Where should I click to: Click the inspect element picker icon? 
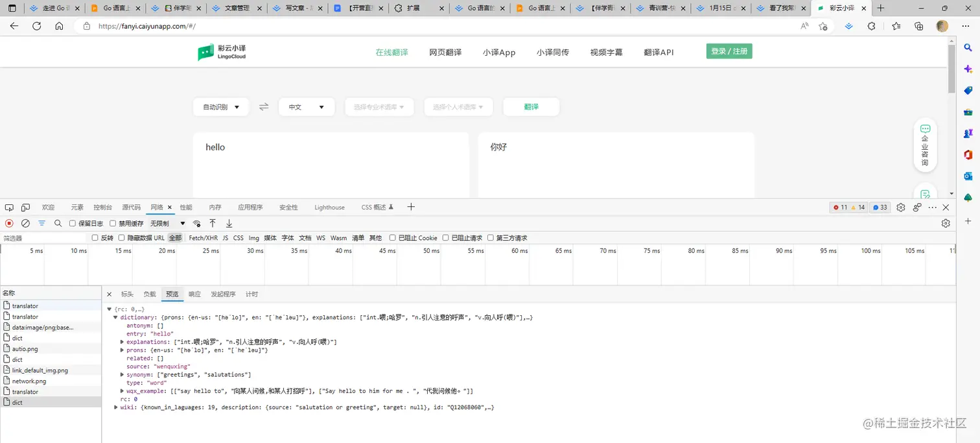click(x=9, y=208)
